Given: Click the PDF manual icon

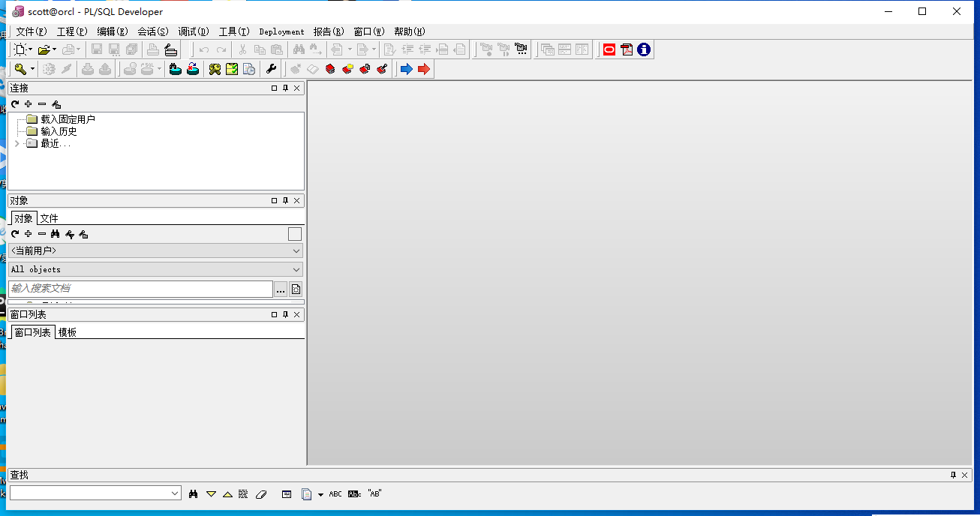Looking at the screenshot, I should tap(627, 50).
